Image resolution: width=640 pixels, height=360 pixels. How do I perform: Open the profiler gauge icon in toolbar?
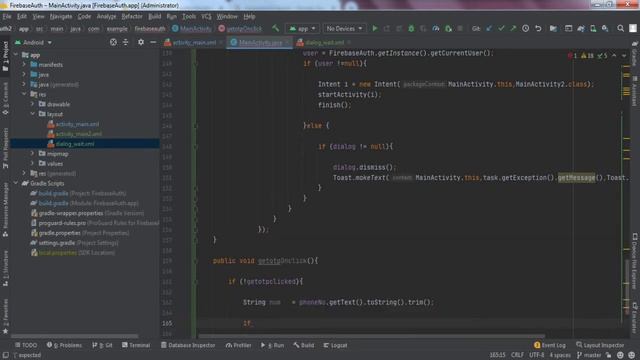point(436,29)
